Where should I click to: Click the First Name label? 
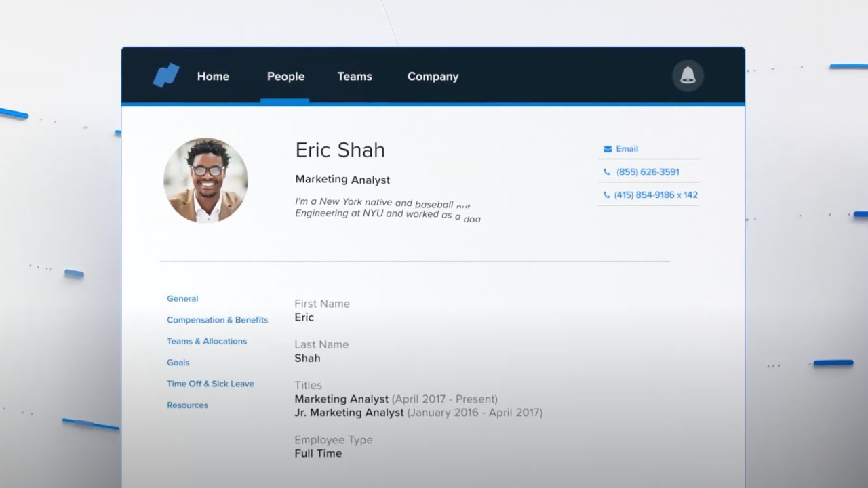pyautogui.click(x=322, y=304)
